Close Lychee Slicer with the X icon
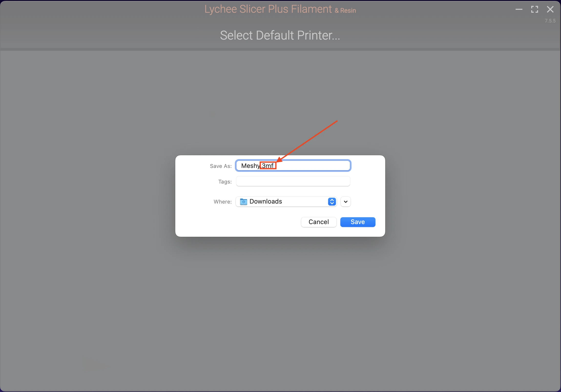The image size is (561, 392). pyautogui.click(x=550, y=9)
